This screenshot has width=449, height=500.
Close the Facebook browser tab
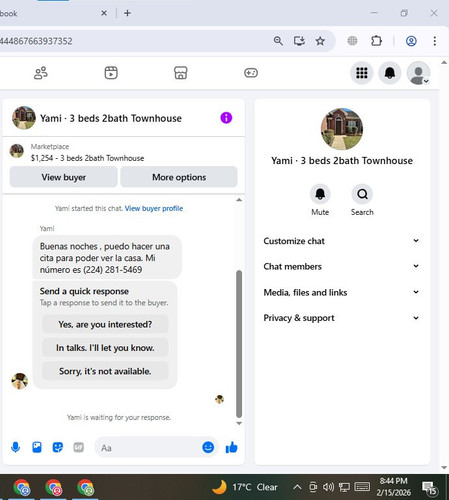pos(104,13)
